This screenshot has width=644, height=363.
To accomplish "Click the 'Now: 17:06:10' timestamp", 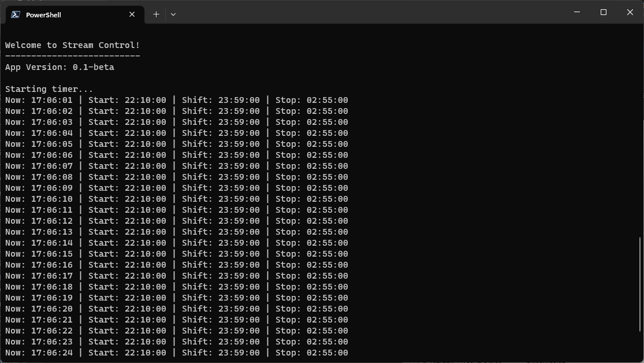I will tap(39, 199).
